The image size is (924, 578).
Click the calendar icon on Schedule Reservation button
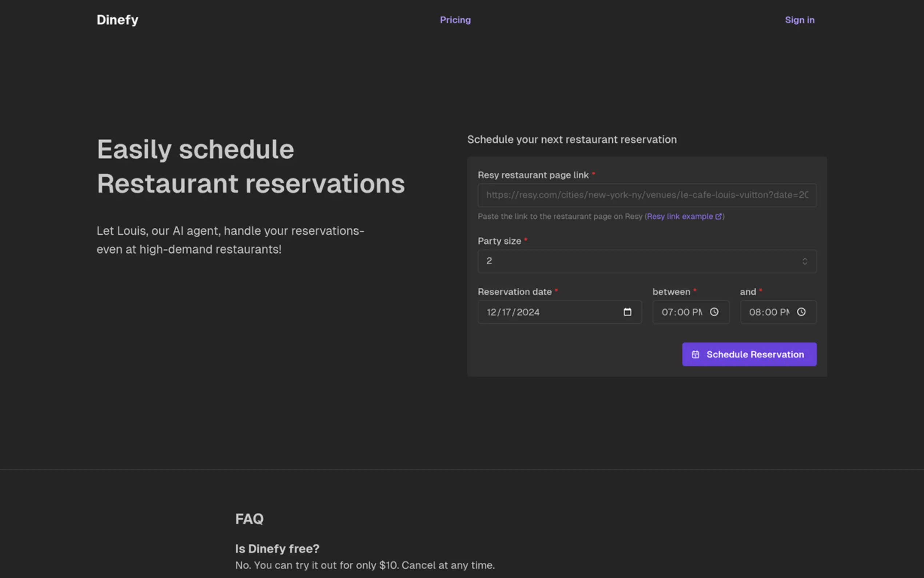pos(695,355)
